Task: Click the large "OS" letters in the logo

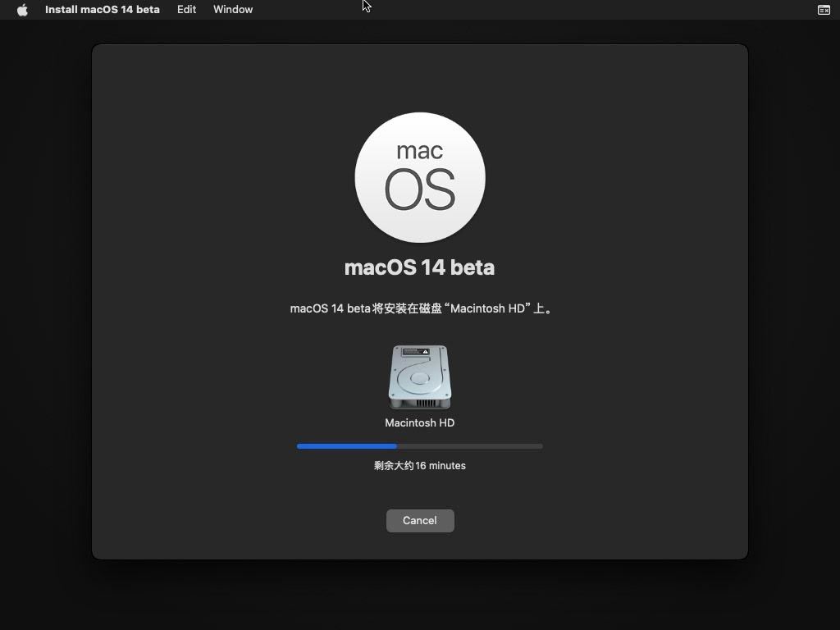Action: tap(420, 190)
